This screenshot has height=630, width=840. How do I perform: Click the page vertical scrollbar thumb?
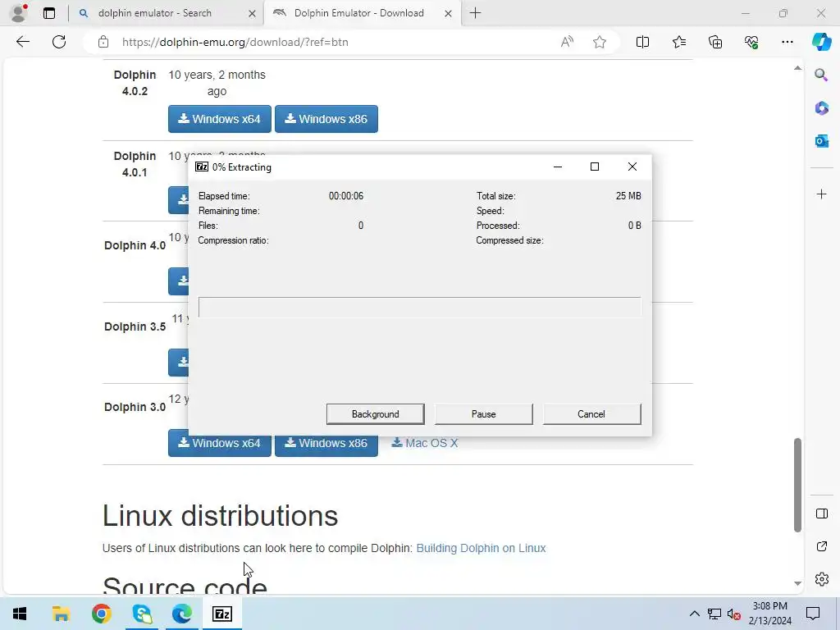[797, 485]
